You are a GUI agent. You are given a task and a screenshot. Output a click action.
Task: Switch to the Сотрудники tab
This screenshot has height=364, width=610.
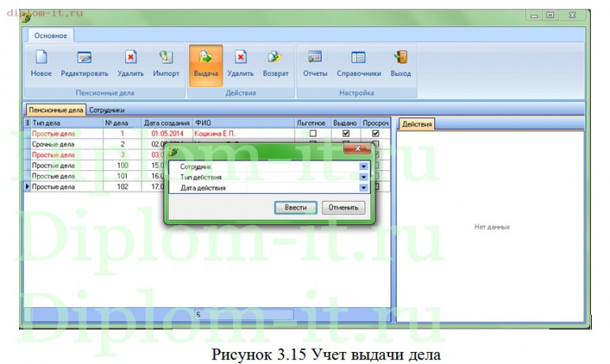click(x=106, y=110)
